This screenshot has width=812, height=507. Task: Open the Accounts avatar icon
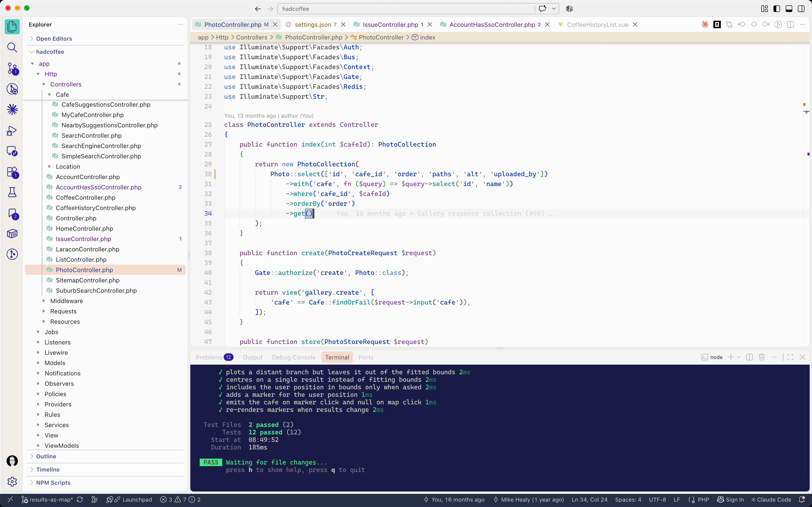[12, 461]
